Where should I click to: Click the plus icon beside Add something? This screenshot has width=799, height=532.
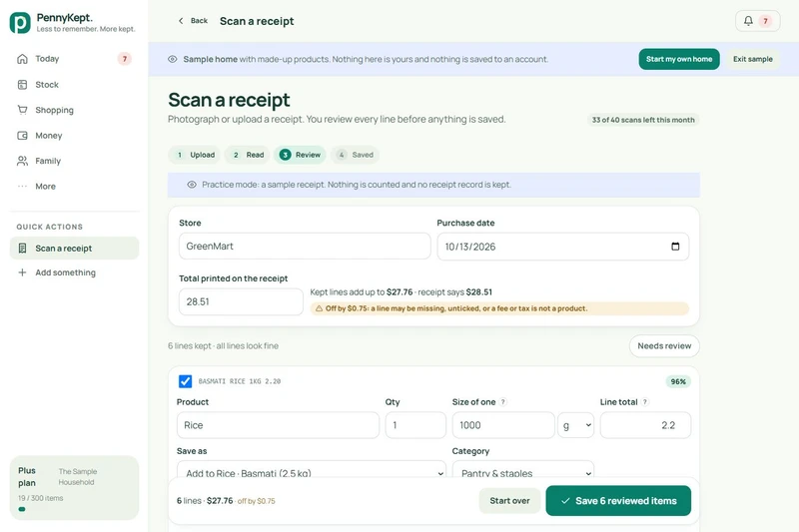pyautogui.click(x=22, y=272)
